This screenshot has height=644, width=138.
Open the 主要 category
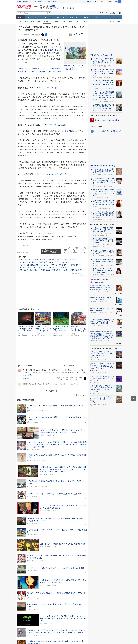click(20, 21)
